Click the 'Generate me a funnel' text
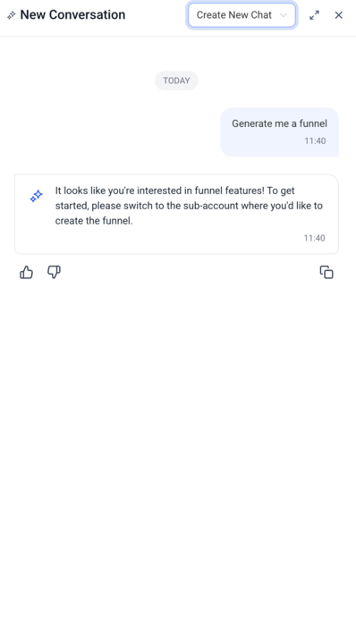 pos(280,123)
